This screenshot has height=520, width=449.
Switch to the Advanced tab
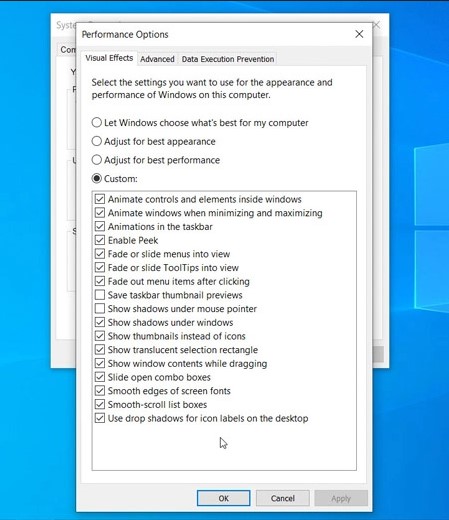point(157,59)
